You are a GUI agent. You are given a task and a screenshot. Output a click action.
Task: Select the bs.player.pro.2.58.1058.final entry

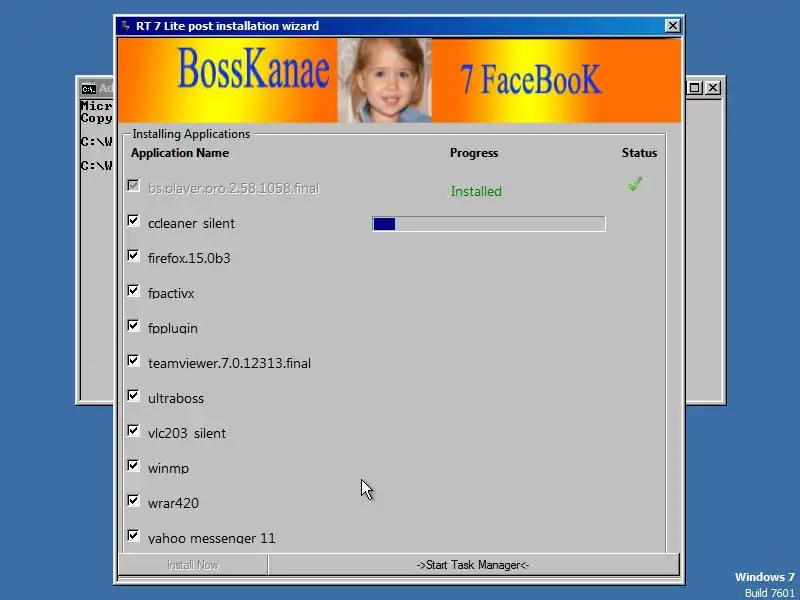234,188
